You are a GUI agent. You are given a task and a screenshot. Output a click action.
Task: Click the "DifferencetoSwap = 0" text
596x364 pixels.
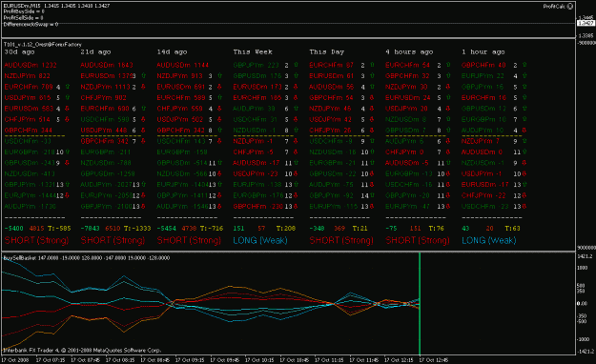[31, 25]
